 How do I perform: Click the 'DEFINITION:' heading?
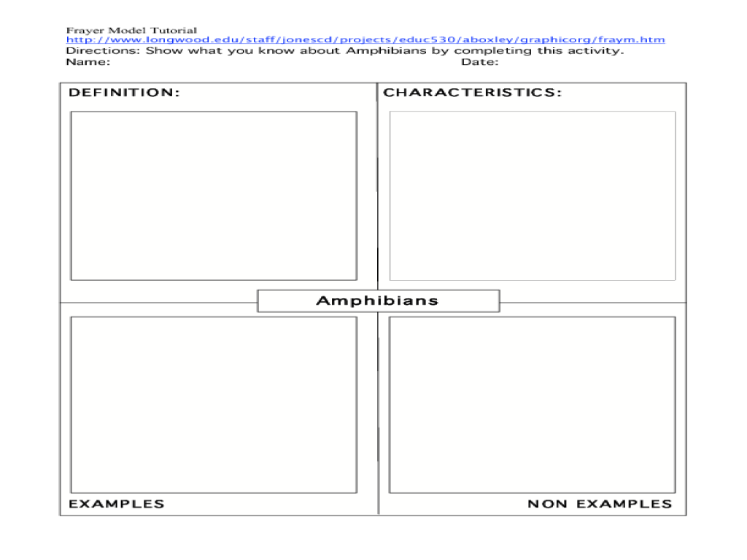pos(124,93)
